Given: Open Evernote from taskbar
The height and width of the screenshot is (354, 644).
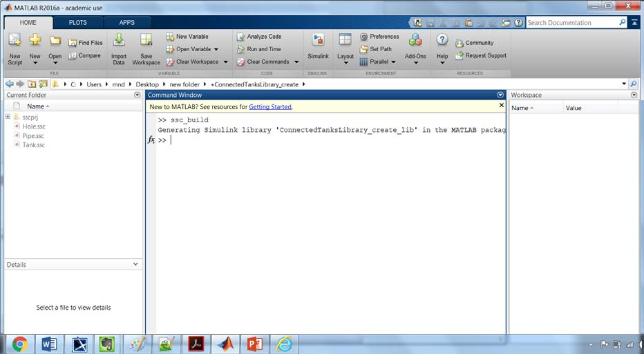Looking at the screenshot, I should 107,344.
